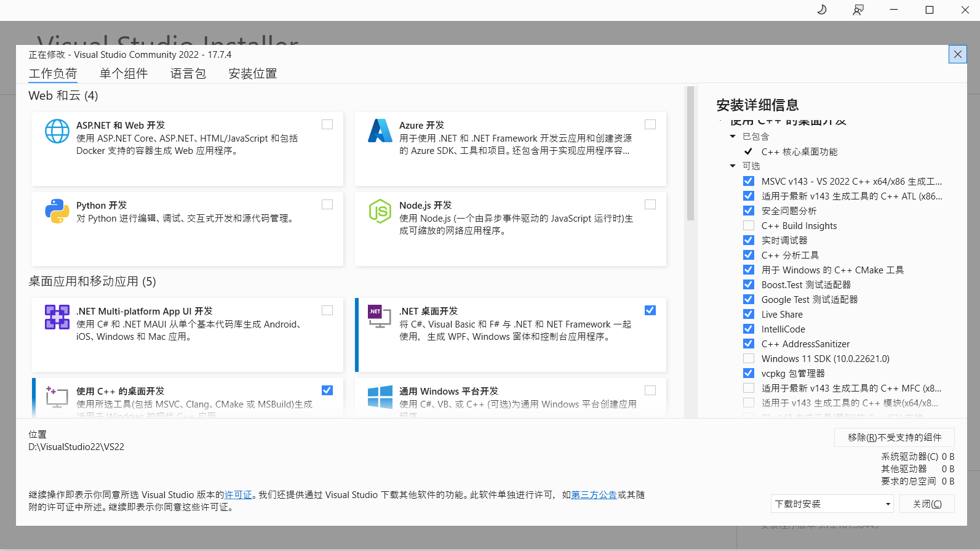Viewport: 980px width, 551px height.
Task: Check the .NET Multi-platform App UI checkbox
Action: 327,310
